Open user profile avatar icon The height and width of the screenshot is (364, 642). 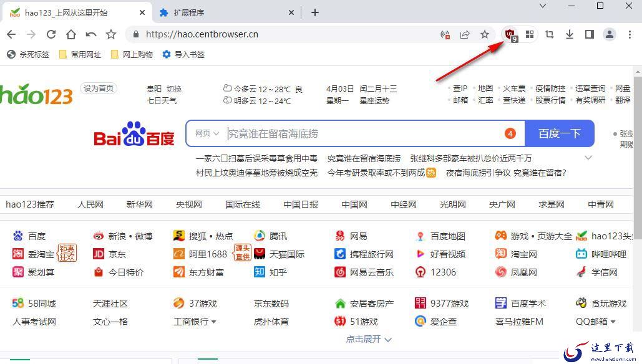[x=609, y=34]
